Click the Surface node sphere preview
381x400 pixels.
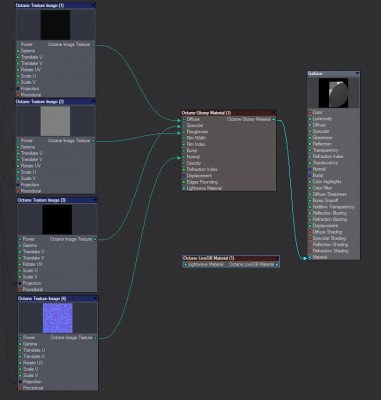334,93
